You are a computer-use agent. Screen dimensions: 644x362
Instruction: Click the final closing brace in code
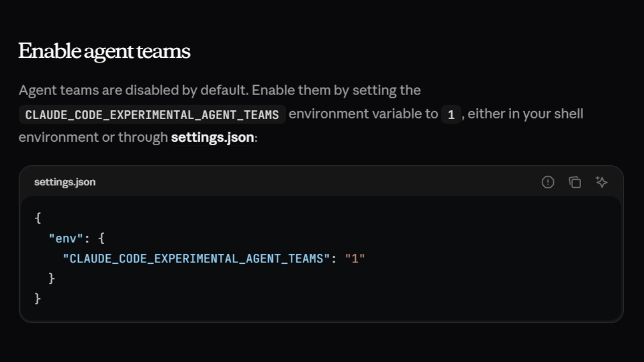[38, 299]
